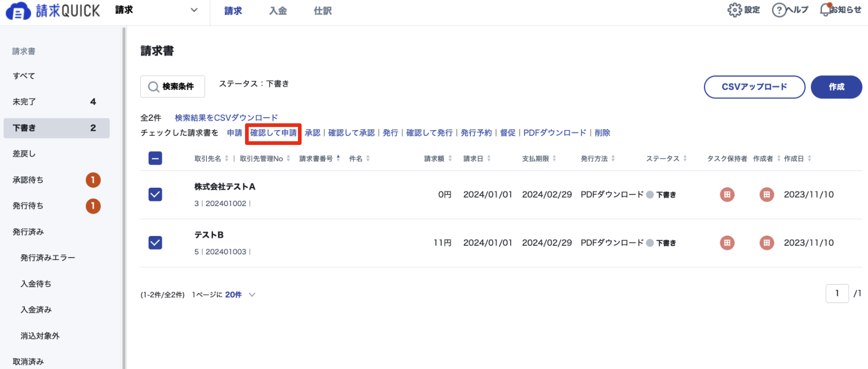Click the 確認して発行 link
This screenshot has height=369, width=868.
429,133
